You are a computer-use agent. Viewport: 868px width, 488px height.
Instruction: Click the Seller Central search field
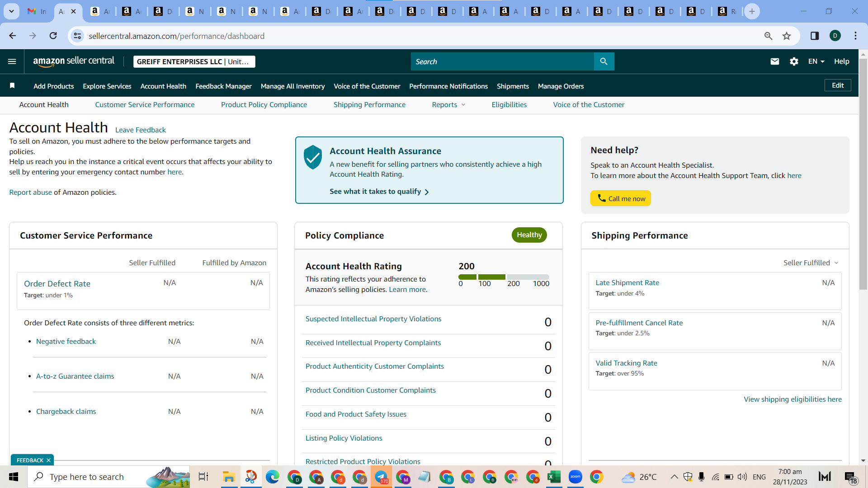[x=502, y=61]
